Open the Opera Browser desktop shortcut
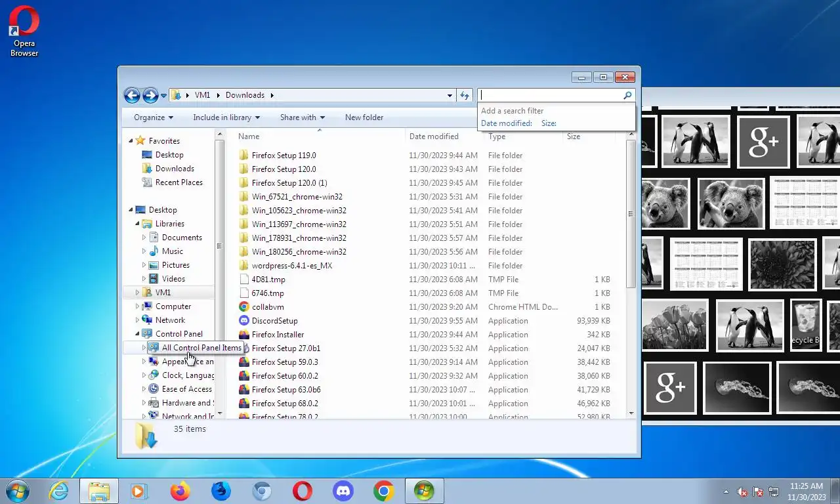Screen dimensions: 840x504 (x=24, y=31)
